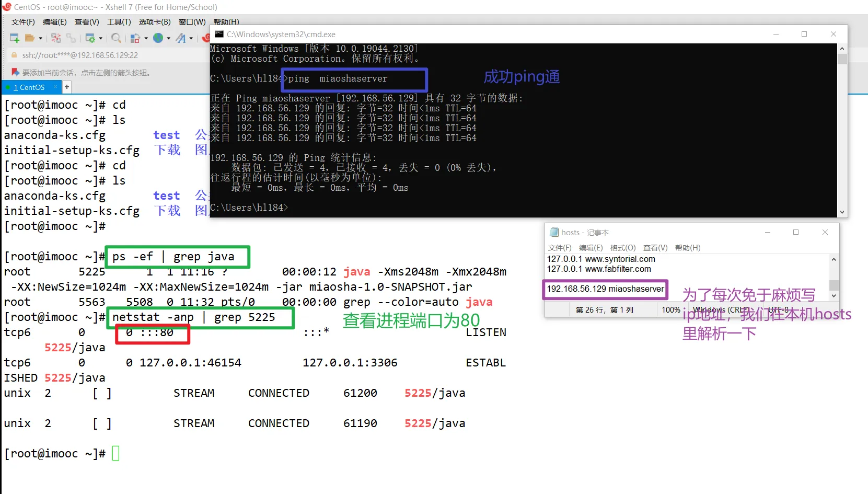Open Xshell 工具(T) menu
The height and width of the screenshot is (494, 868).
pyautogui.click(x=119, y=22)
